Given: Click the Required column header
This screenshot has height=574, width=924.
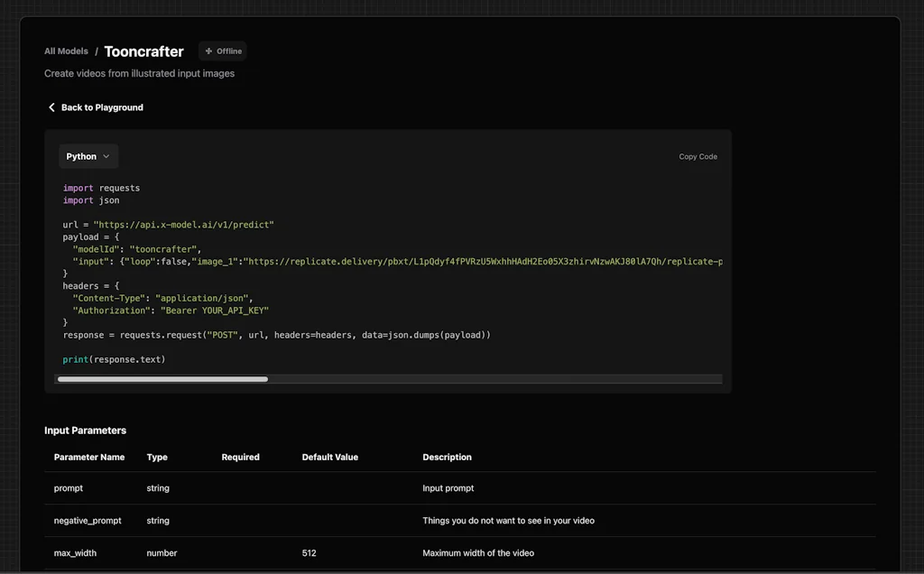Looking at the screenshot, I should (240, 457).
